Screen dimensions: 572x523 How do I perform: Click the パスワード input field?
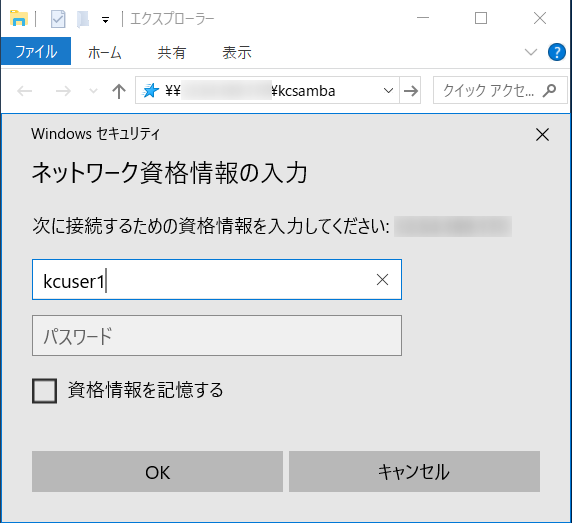click(217, 336)
